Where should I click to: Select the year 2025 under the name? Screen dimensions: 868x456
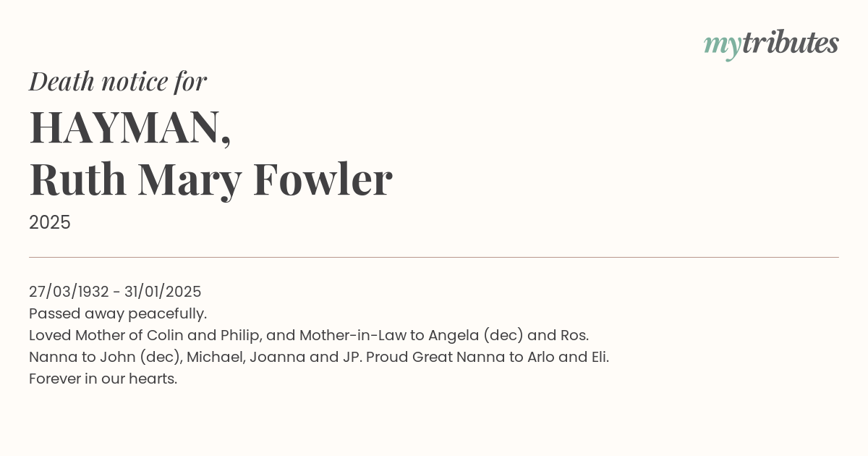[x=50, y=223]
